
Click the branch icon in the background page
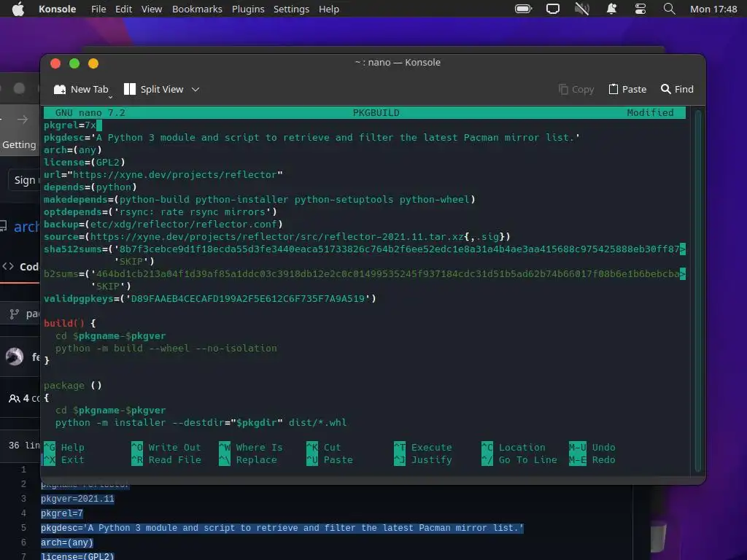coord(15,314)
